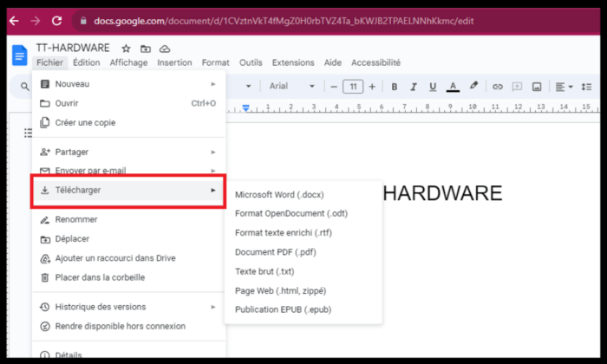Click the browser forward arrow

pos(36,21)
